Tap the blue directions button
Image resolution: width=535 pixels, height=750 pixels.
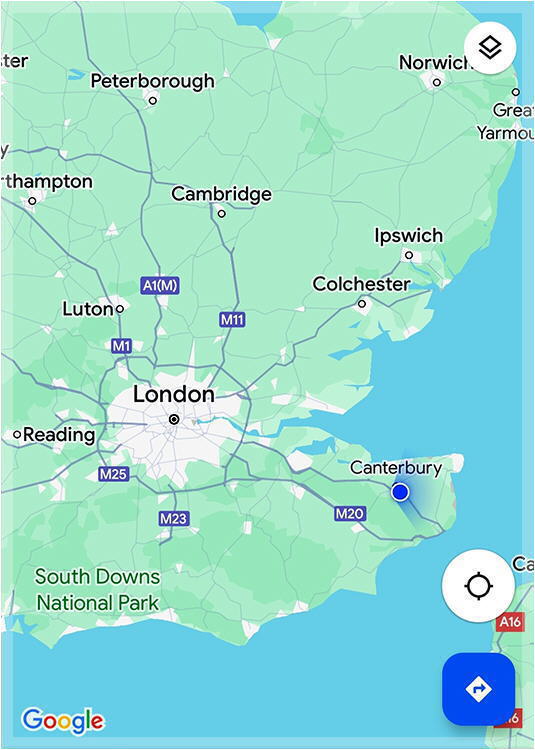pyautogui.click(x=479, y=689)
